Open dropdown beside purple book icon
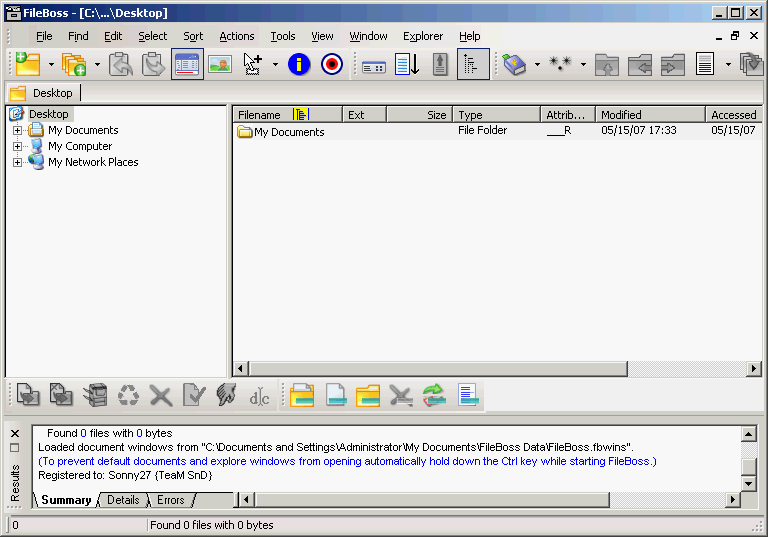768x537 pixels. (537, 64)
